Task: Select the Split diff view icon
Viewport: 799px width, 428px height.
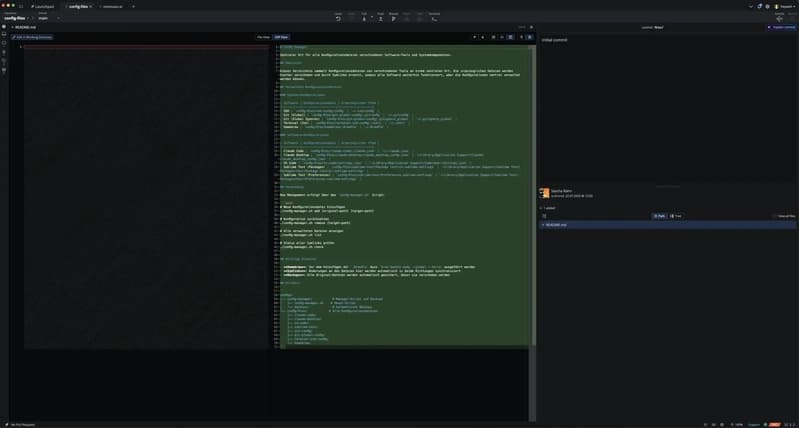Action: (511, 37)
